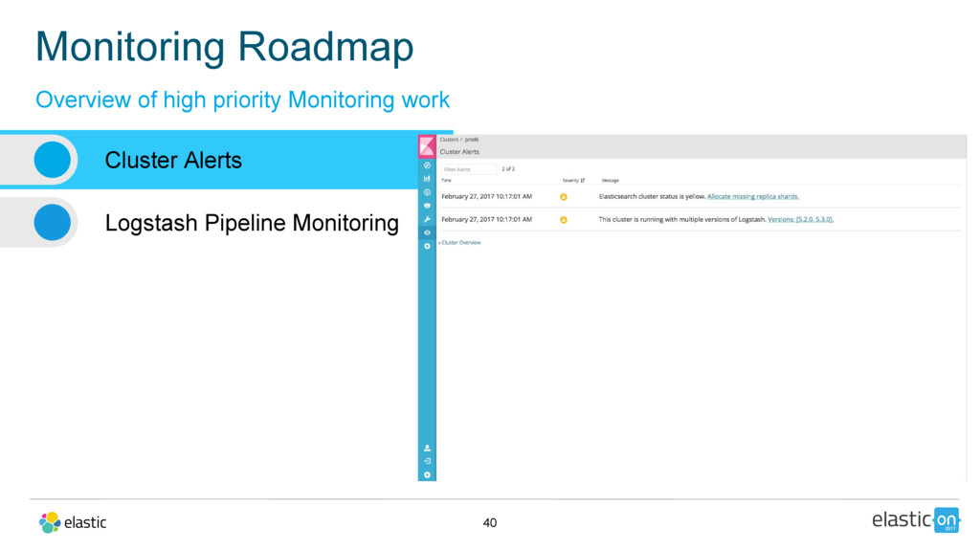Open Monitoring eye icon in sidebar
The height and width of the screenshot is (551, 980).
pos(427,232)
